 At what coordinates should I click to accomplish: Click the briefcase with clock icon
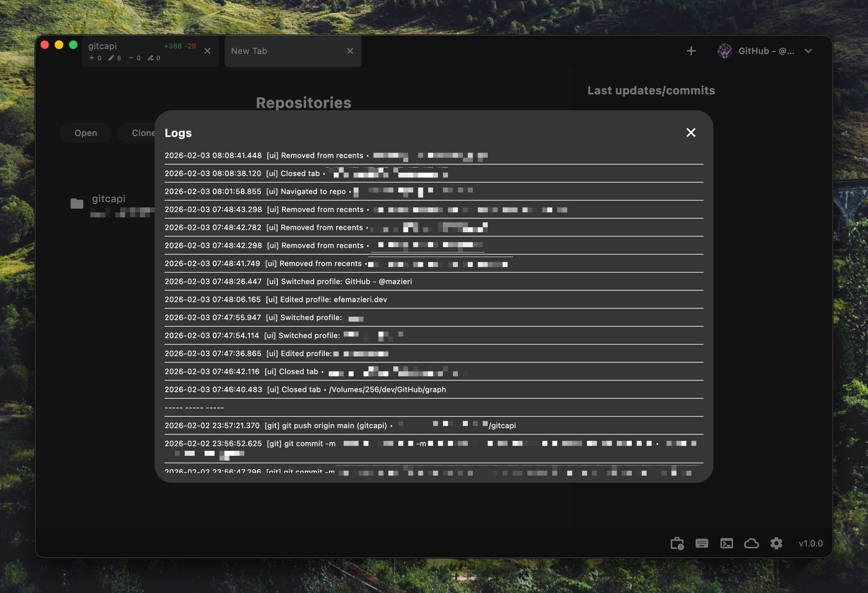677,543
